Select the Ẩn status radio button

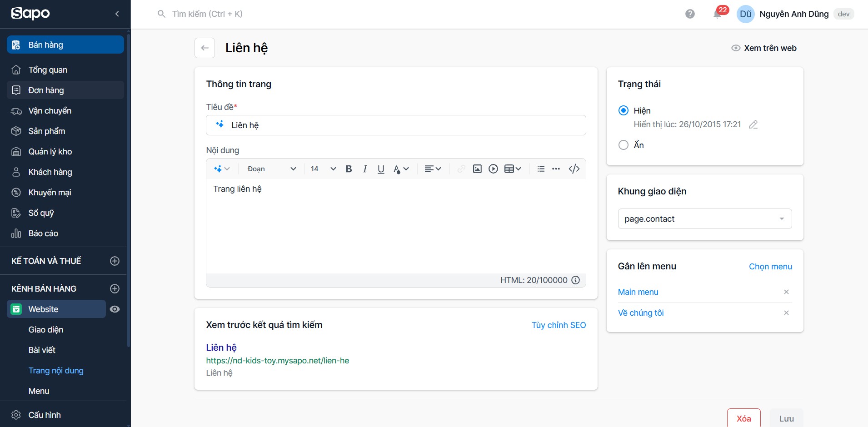(624, 145)
